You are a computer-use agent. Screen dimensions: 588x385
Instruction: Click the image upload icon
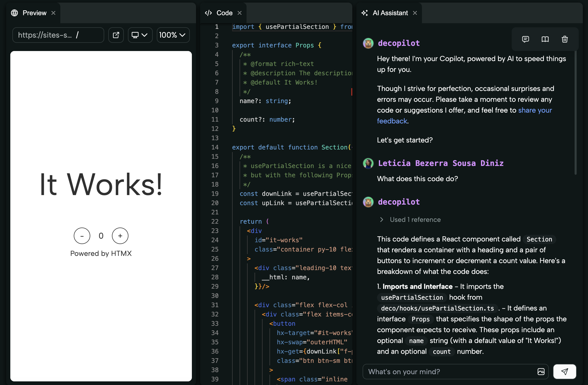pyautogui.click(x=541, y=371)
